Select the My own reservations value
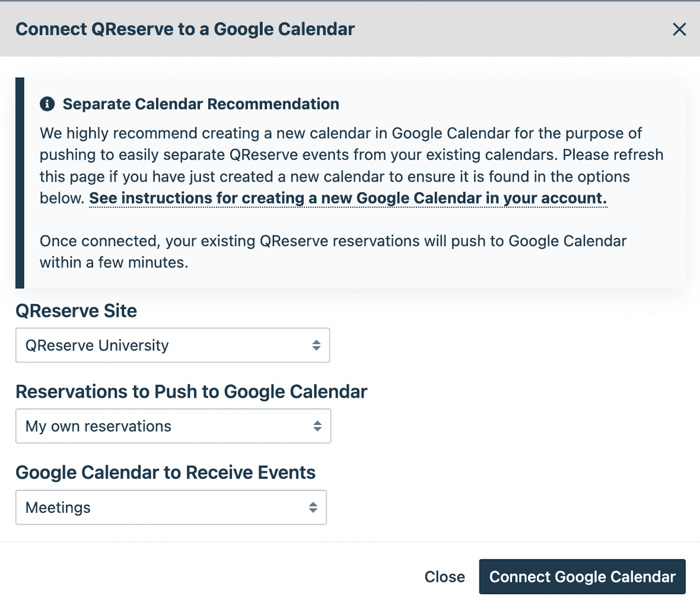 pyautogui.click(x=98, y=426)
